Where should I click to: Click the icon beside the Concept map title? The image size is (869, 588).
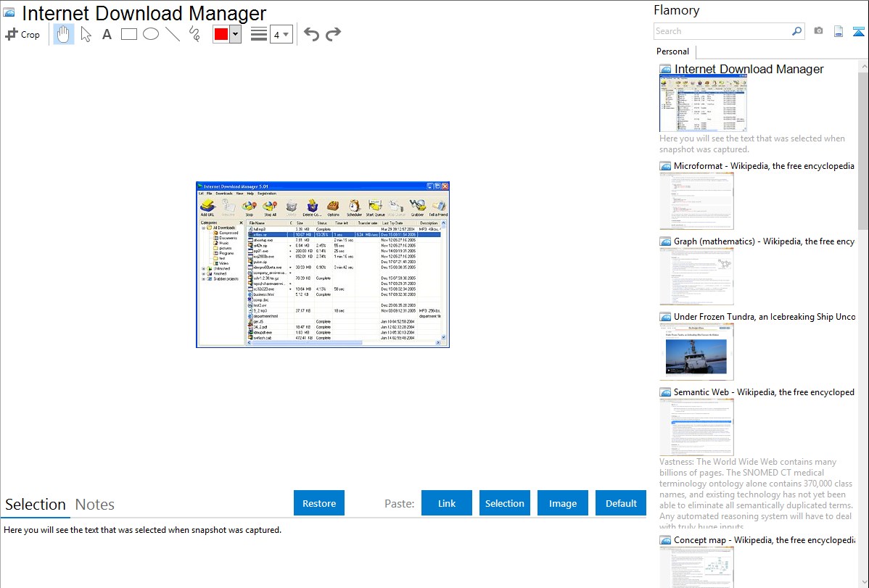[665, 540]
